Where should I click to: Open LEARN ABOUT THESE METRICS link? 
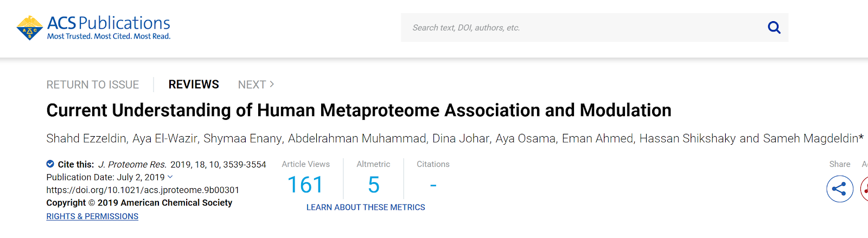point(366,207)
